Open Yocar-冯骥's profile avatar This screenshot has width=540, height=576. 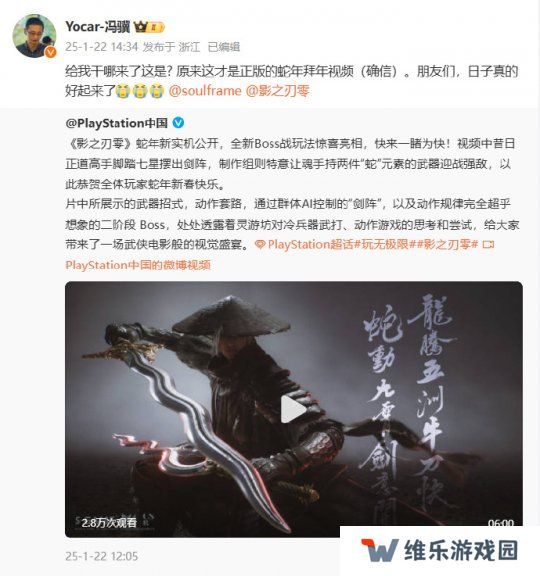click(x=34, y=36)
